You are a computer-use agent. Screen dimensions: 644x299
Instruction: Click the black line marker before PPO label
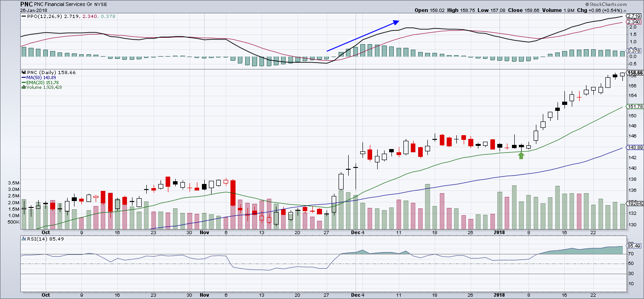tap(24, 16)
